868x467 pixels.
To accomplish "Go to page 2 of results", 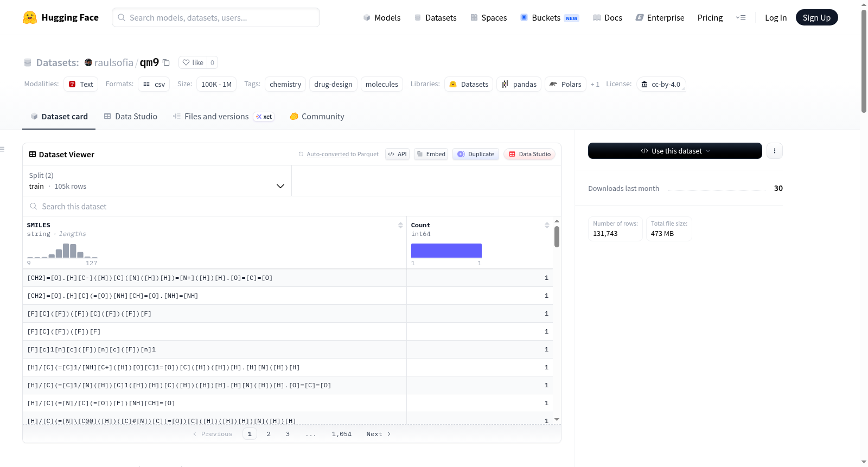I will coord(269,434).
